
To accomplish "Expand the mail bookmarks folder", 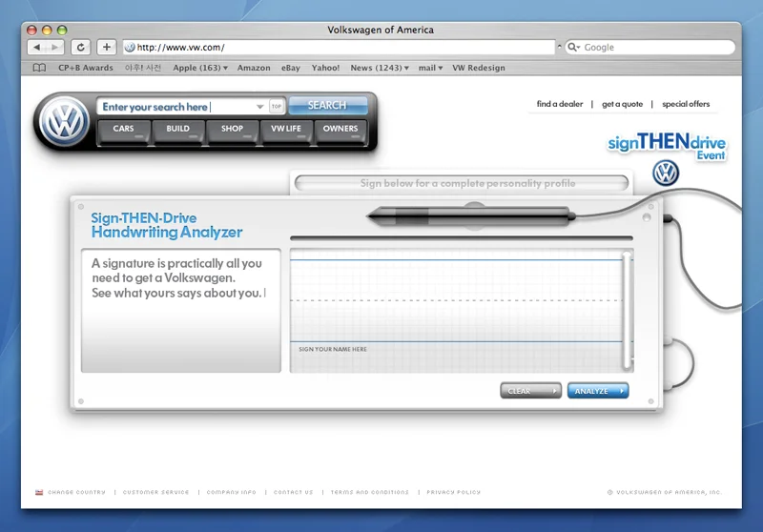I will (x=430, y=68).
